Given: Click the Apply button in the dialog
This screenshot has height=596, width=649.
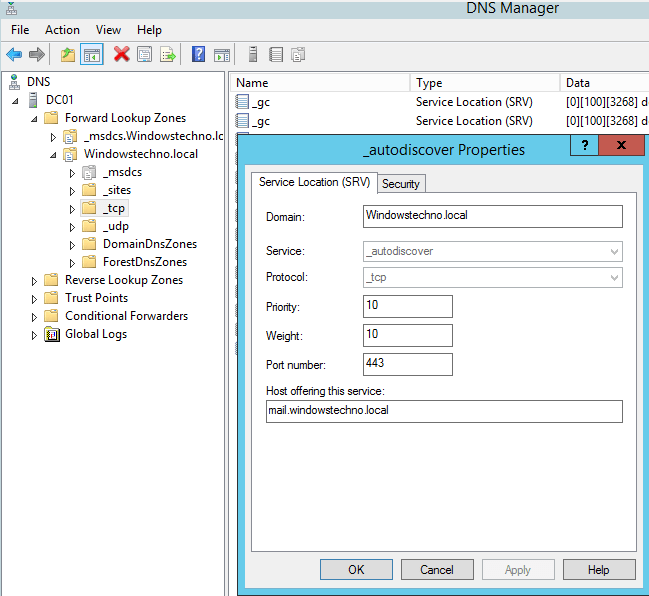Looking at the screenshot, I should (518, 570).
